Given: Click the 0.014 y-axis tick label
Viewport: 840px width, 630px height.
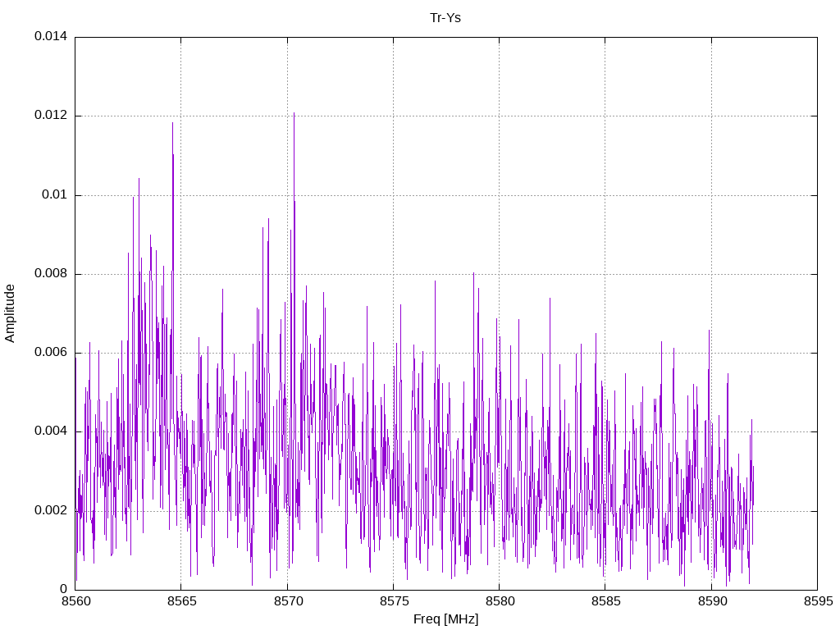Looking at the screenshot, I should (x=50, y=37).
